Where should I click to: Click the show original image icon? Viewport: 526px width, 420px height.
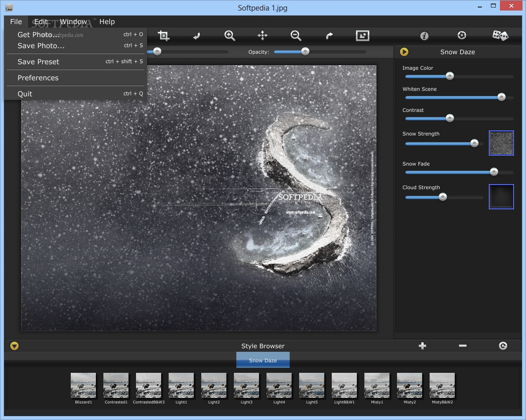click(x=362, y=36)
